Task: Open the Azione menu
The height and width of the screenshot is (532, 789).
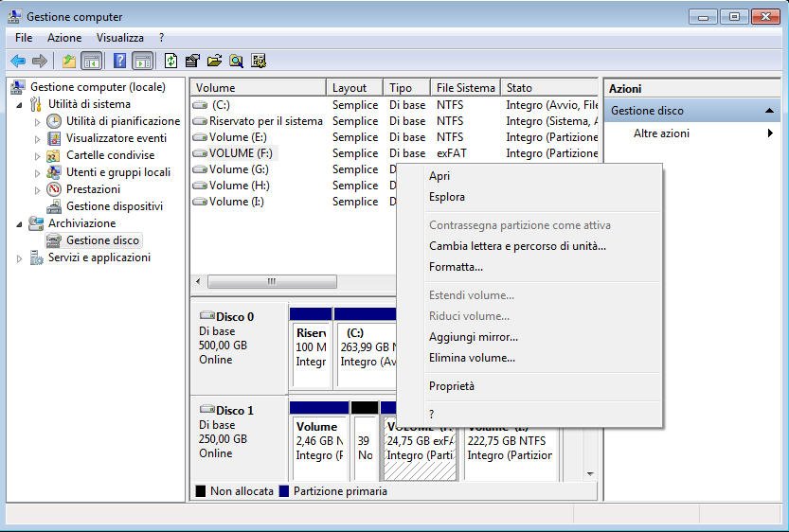Action: click(64, 38)
